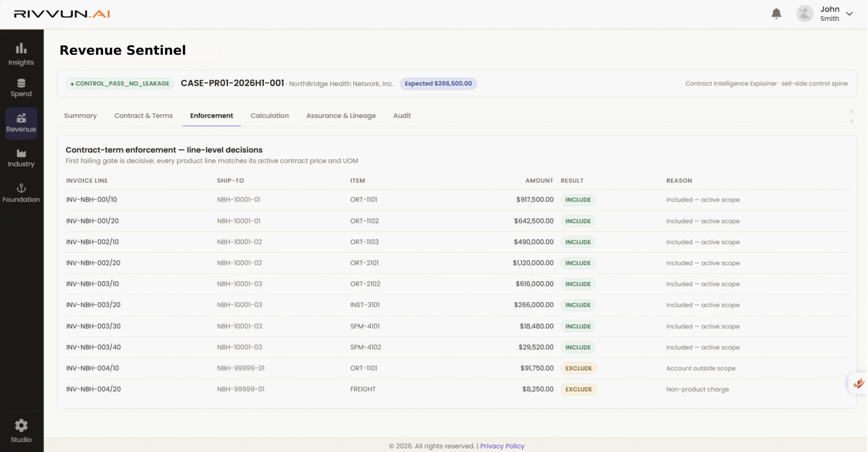The height and width of the screenshot is (452, 868).
Task: Click John Smith's avatar picture
Action: [x=805, y=14]
